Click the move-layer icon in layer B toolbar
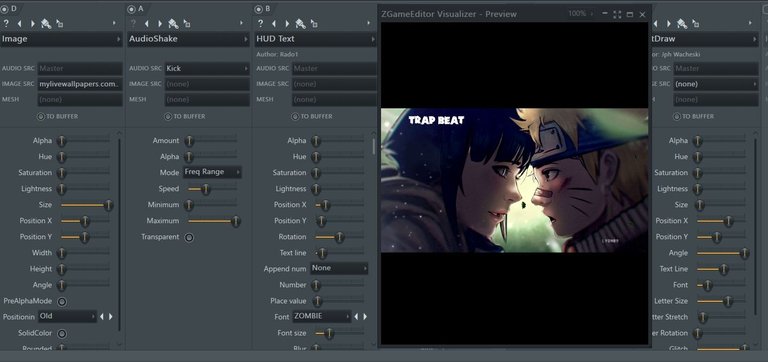768x362 pixels. coord(314,23)
